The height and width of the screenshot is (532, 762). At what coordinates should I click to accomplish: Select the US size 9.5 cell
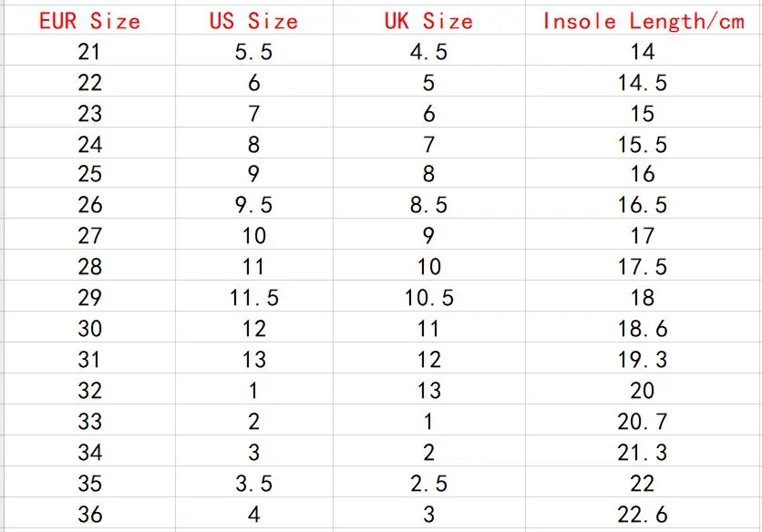click(253, 206)
